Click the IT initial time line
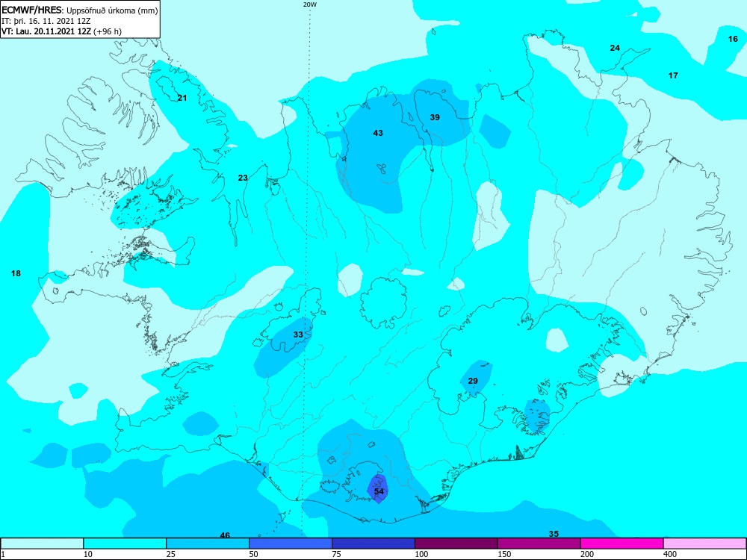 point(46,21)
